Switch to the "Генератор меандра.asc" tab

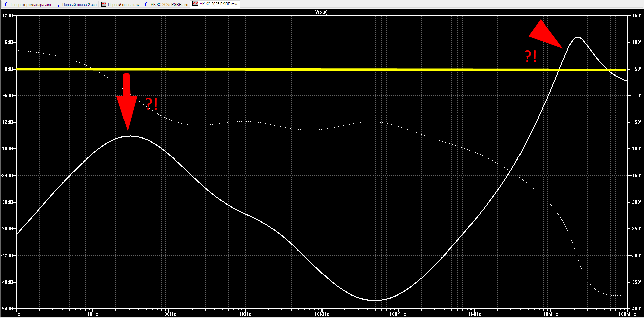(x=28, y=4)
